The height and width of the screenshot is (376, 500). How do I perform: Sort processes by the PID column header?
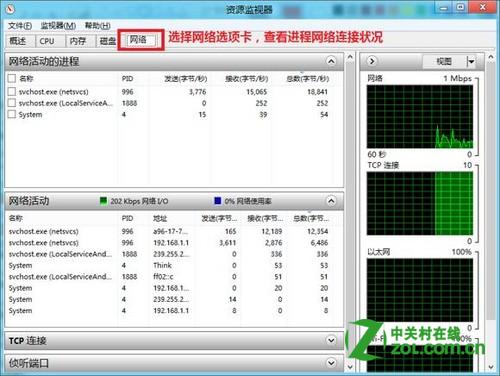127,79
